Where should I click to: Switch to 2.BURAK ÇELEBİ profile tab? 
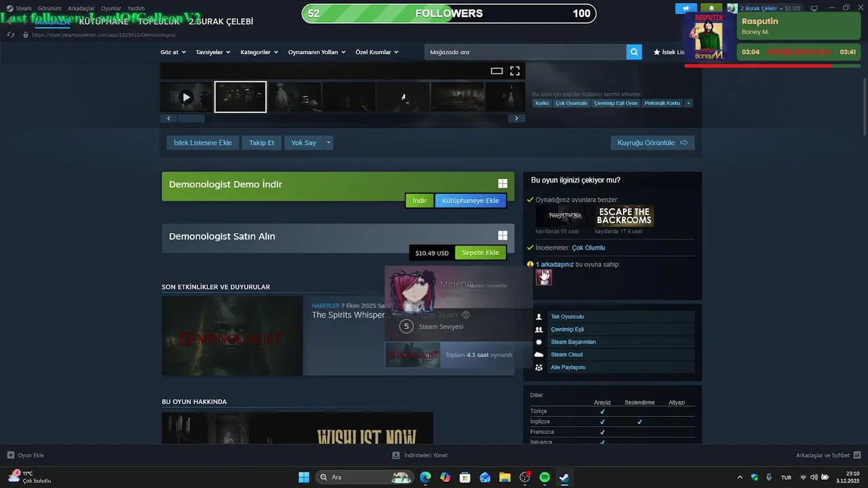point(221,22)
